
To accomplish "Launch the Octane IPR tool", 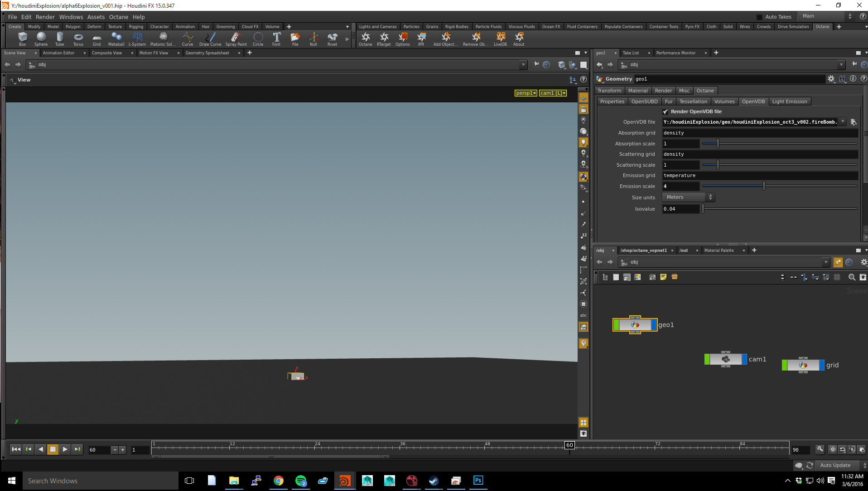I will click(x=421, y=39).
